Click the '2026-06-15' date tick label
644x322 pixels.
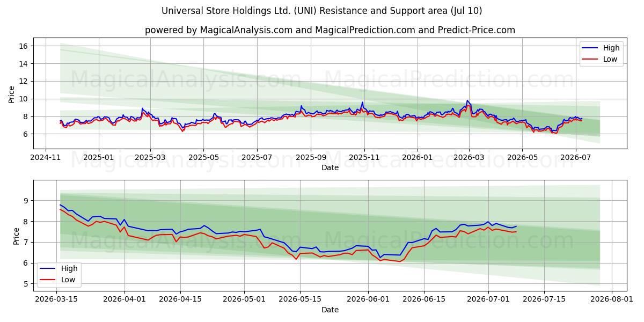[424, 299]
